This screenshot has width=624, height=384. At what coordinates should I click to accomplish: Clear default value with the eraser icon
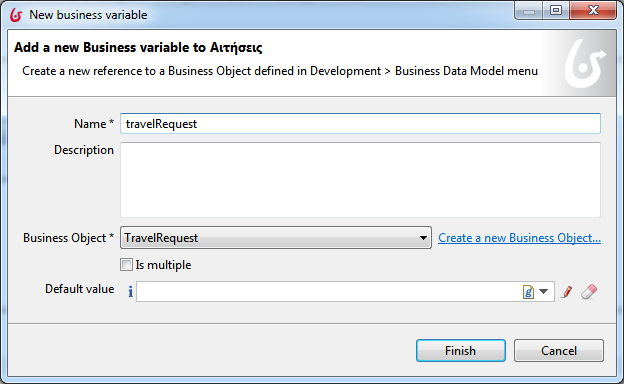coord(589,292)
